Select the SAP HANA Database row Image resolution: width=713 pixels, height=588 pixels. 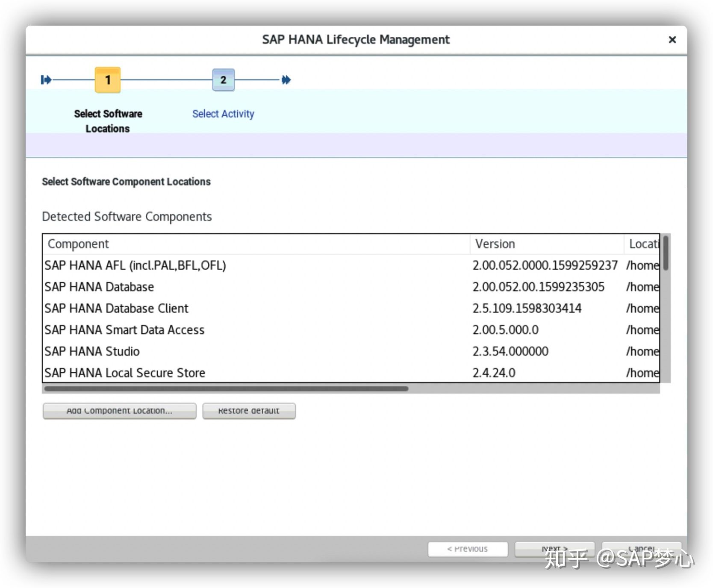pyautogui.click(x=351, y=287)
